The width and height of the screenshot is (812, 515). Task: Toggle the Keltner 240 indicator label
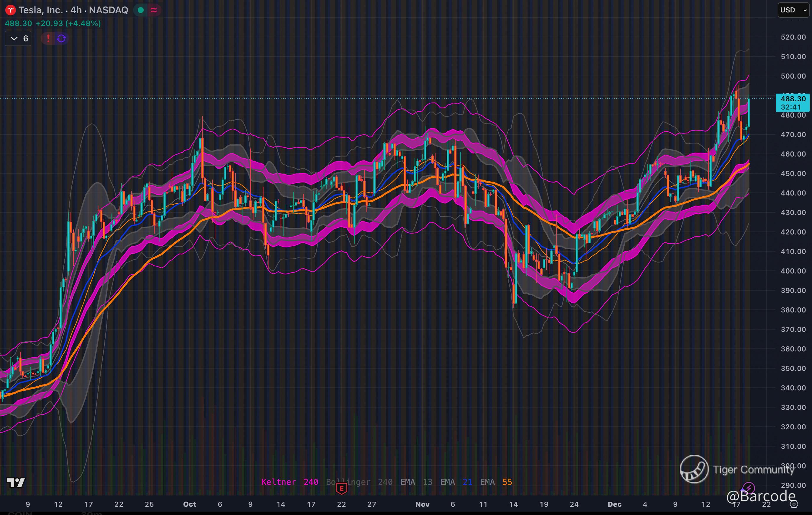pos(289,482)
